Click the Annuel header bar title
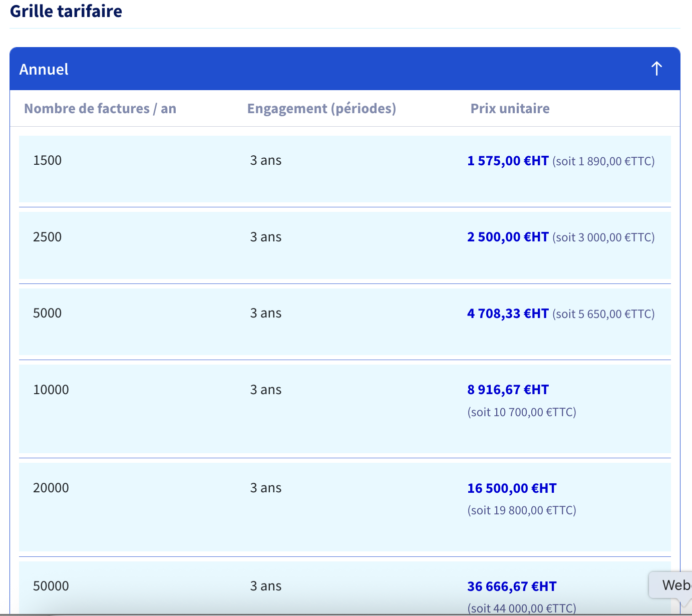Screen dimensions: 692x616 tap(44, 69)
